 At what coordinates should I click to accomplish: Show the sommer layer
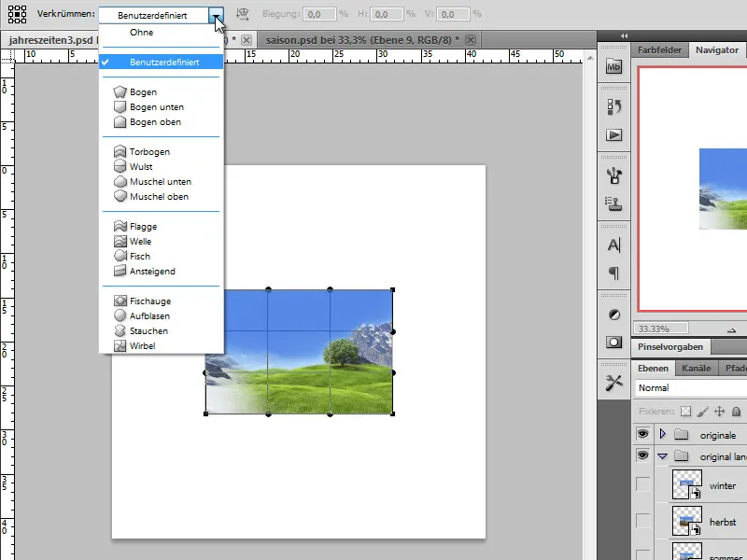point(642,554)
